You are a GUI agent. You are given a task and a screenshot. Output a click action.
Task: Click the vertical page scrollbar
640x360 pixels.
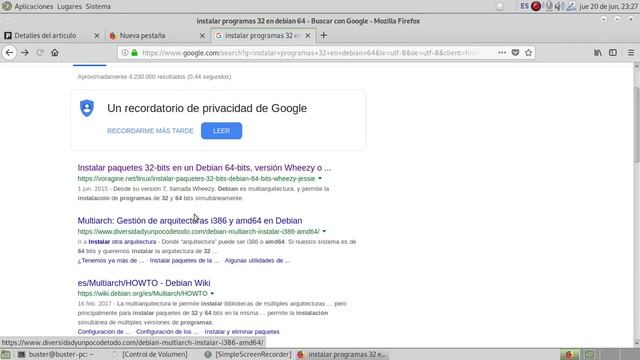tap(636, 124)
